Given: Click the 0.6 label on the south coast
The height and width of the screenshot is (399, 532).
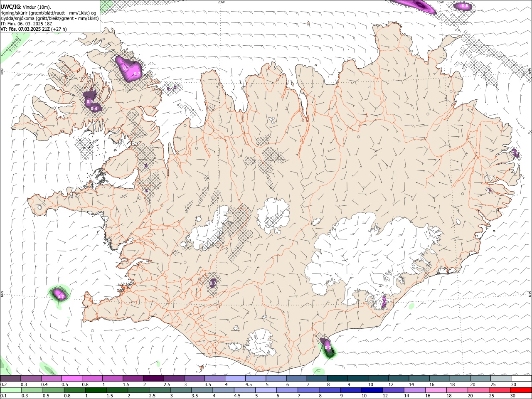Looking at the screenshot, I should (x=328, y=347).
